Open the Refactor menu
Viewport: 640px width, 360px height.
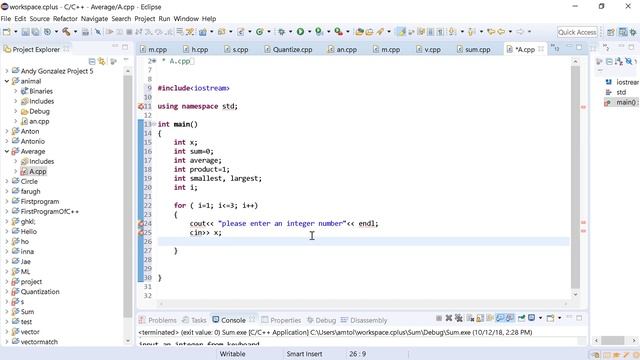tap(65, 19)
